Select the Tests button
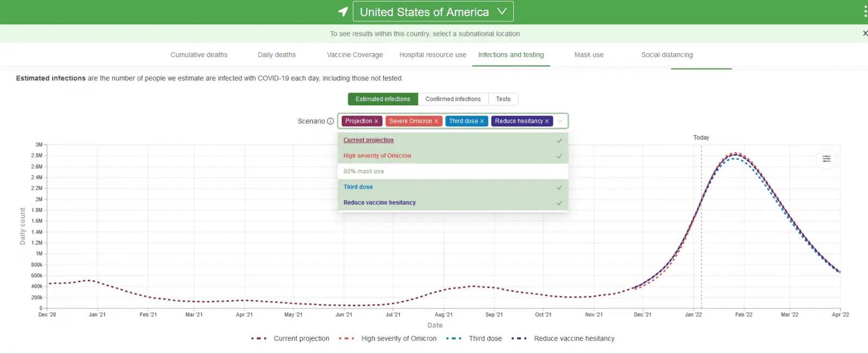 pyautogui.click(x=503, y=99)
